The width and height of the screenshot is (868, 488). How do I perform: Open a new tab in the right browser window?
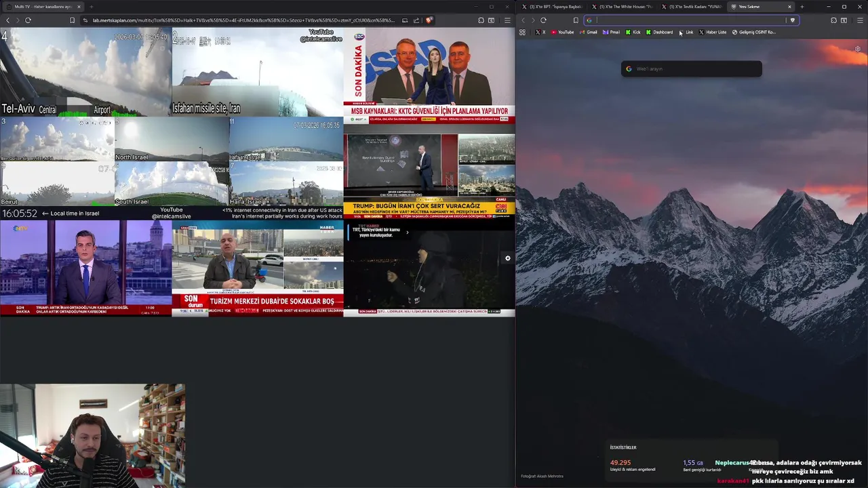802,7
